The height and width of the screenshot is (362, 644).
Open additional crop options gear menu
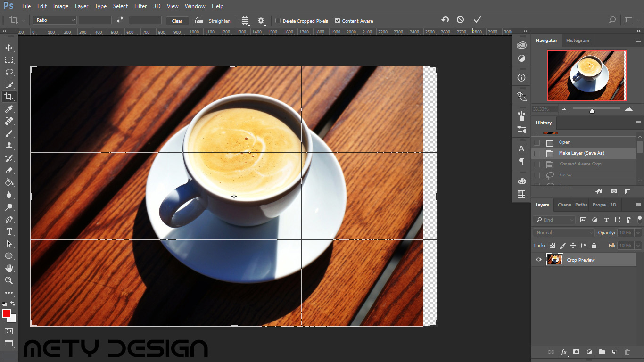[x=261, y=21]
